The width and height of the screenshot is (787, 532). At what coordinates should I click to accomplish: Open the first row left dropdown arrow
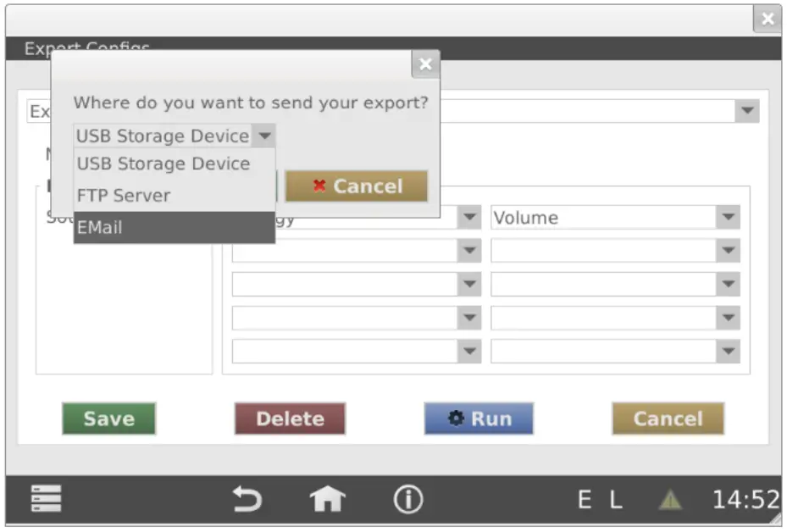(469, 218)
